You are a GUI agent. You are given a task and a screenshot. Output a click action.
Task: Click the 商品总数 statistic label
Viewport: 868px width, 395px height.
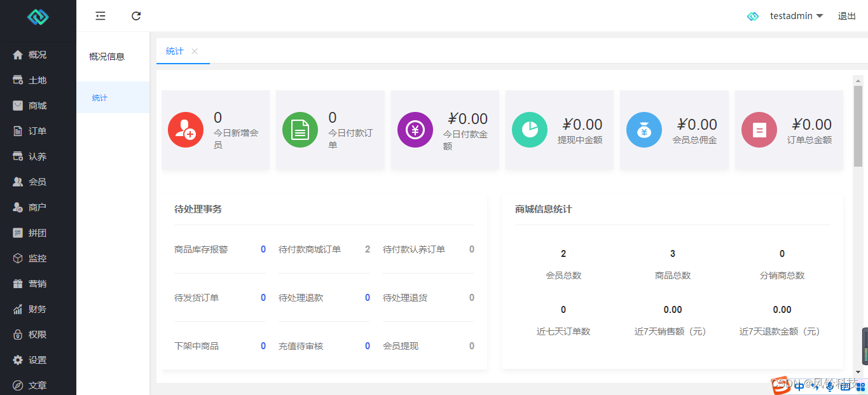coord(673,275)
